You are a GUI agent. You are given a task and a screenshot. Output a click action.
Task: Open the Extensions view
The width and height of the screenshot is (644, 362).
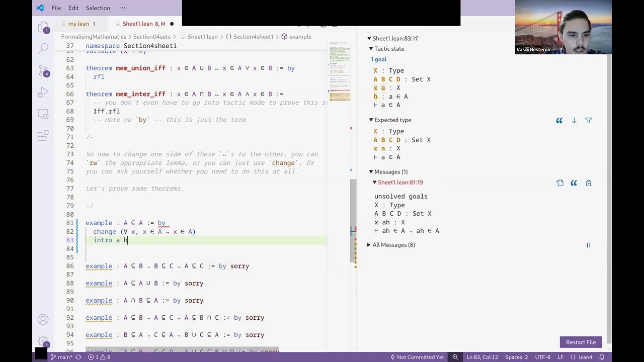43,136
